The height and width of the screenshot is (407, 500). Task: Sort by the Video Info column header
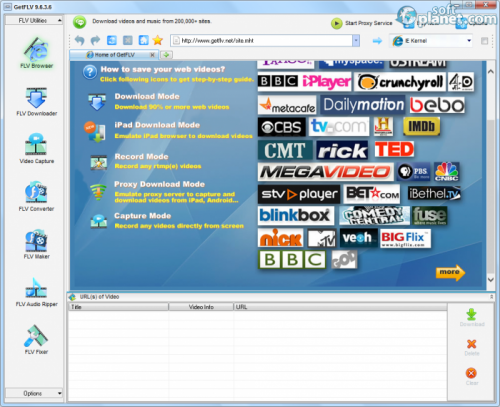tap(201, 307)
